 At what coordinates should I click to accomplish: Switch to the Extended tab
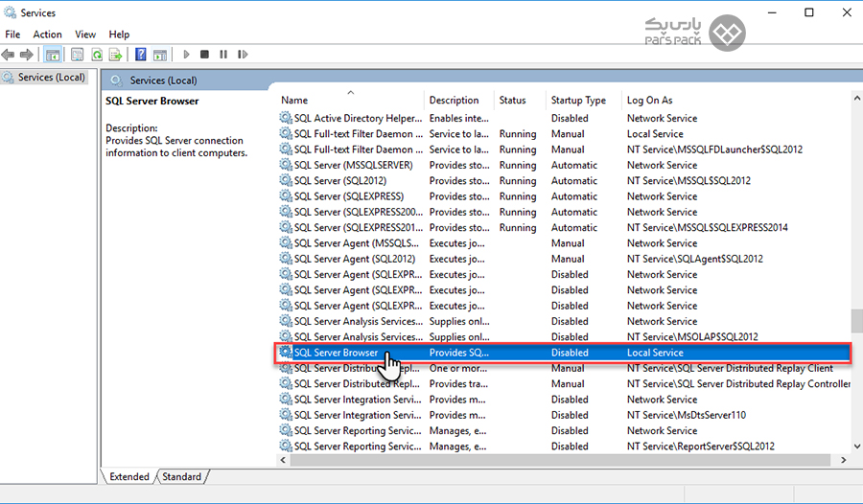[x=129, y=476]
